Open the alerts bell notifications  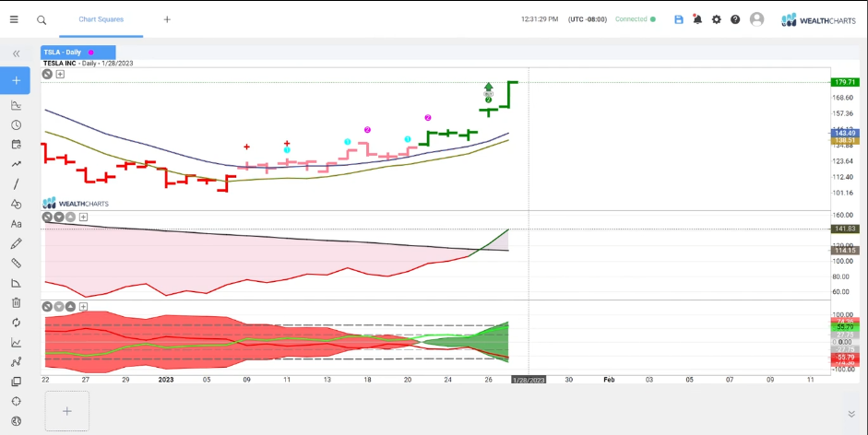pyautogui.click(x=697, y=19)
